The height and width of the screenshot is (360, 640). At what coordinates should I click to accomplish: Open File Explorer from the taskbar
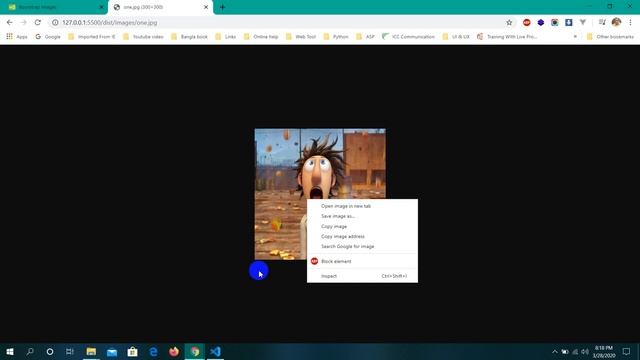[91, 351]
